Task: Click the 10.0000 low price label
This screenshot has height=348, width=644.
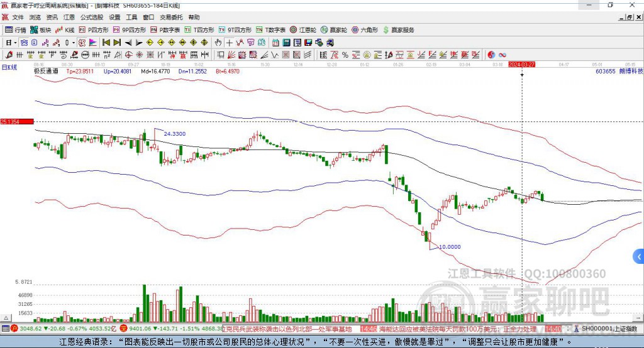Action: 450,247
